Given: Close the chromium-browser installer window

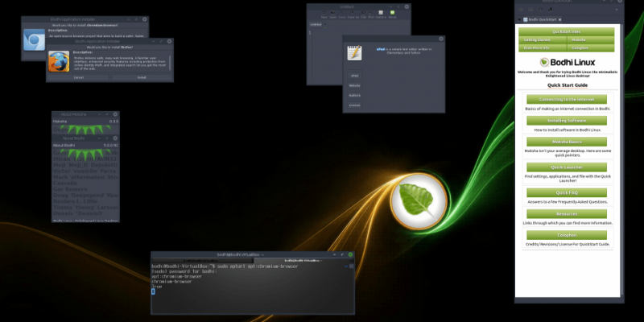Looking at the screenshot, I should tap(145, 19).
